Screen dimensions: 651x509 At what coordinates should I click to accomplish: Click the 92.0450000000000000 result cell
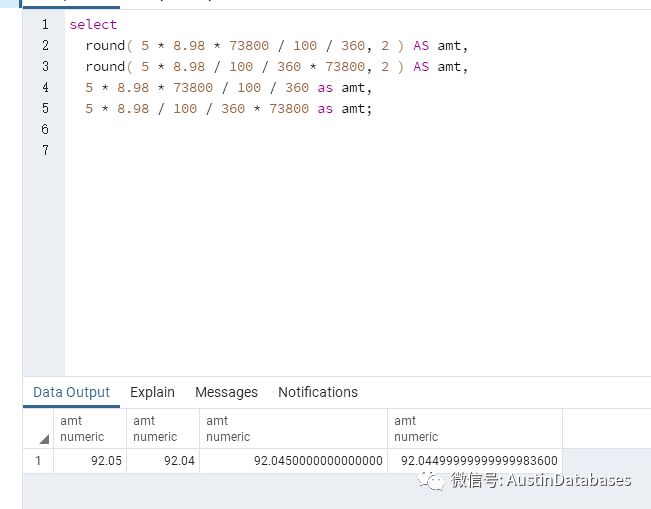(x=292, y=461)
